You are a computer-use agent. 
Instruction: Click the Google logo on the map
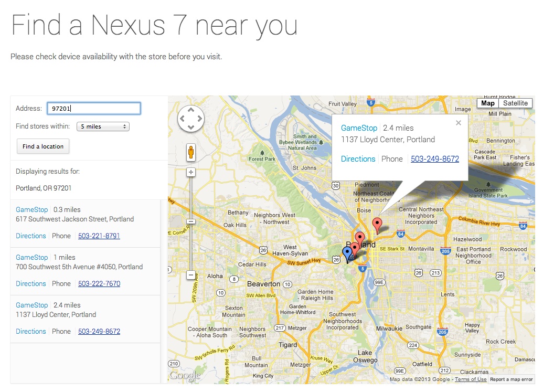coord(185,376)
